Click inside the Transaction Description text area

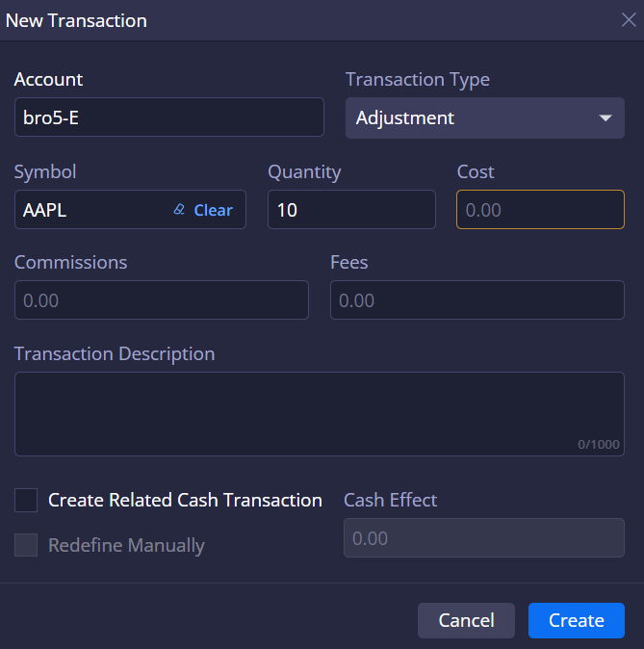319,413
